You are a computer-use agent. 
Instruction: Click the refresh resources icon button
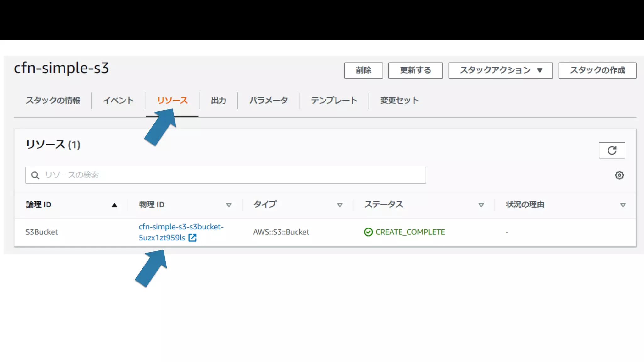click(x=612, y=151)
